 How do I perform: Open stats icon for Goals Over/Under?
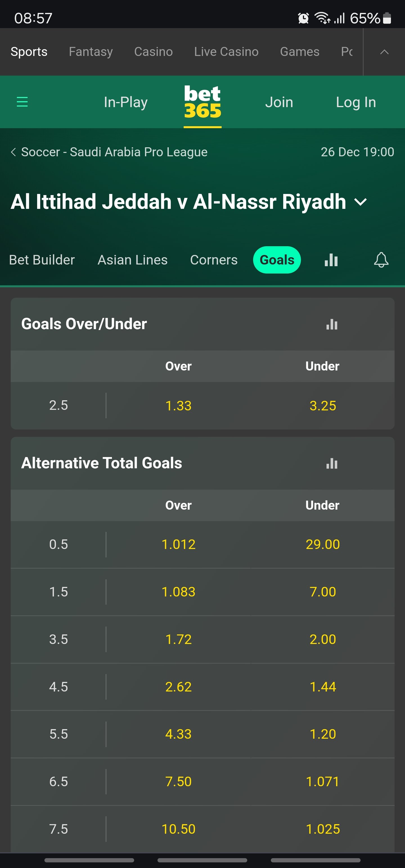coord(332,324)
